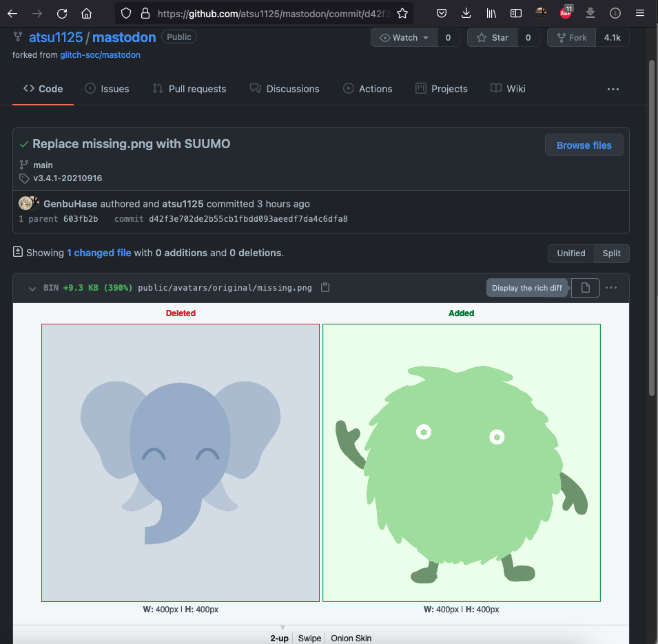The height and width of the screenshot is (644, 658).
Task: Bookmark this page with the star icon
Action: (x=402, y=13)
